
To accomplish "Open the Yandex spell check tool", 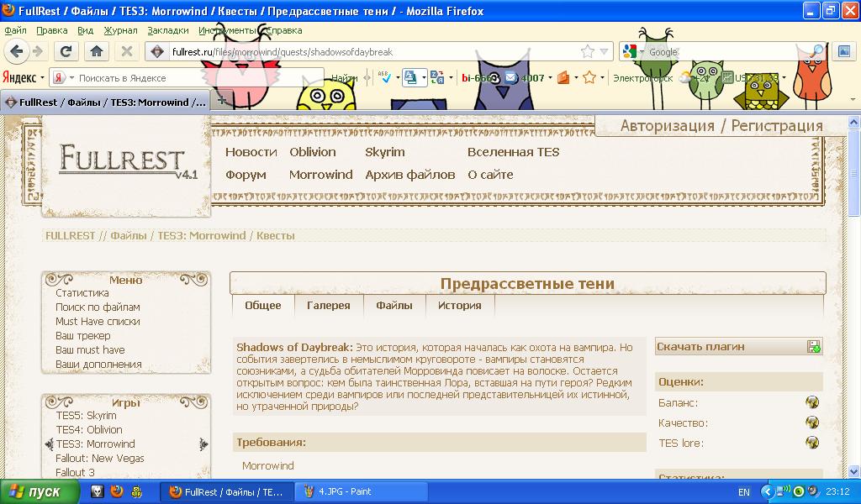I will pos(385,78).
